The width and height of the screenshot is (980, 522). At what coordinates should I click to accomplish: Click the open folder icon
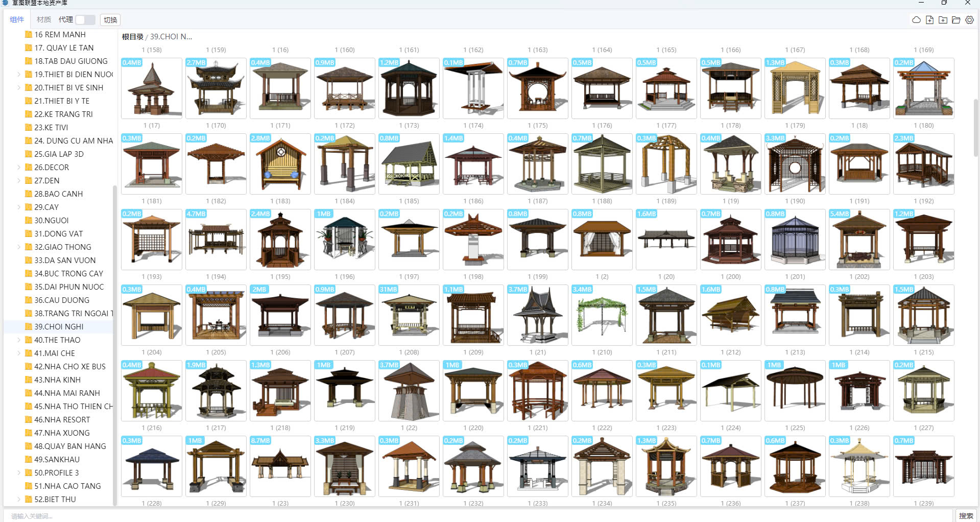coord(956,20)
